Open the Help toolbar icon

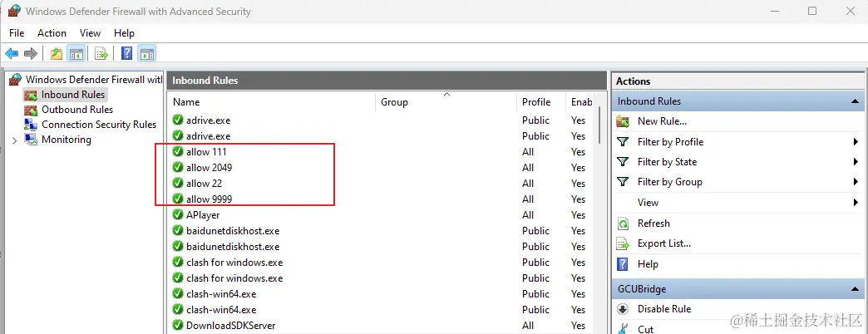(x=126, y=54)
